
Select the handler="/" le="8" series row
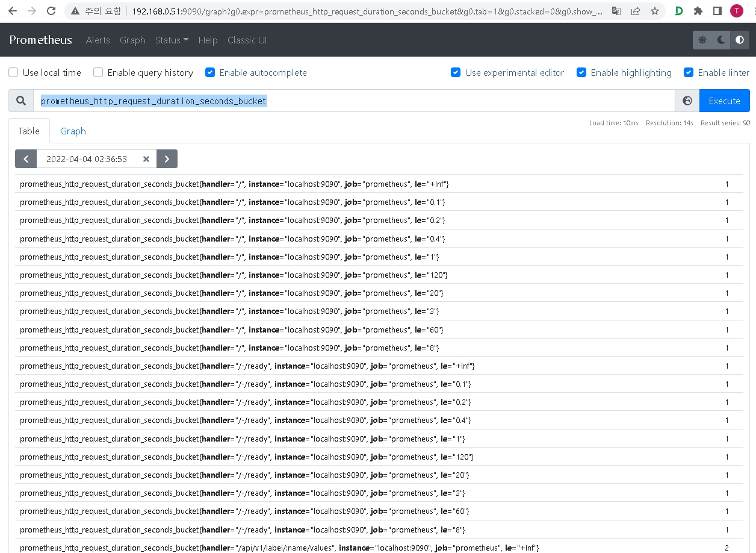click(x=379, y=348)
